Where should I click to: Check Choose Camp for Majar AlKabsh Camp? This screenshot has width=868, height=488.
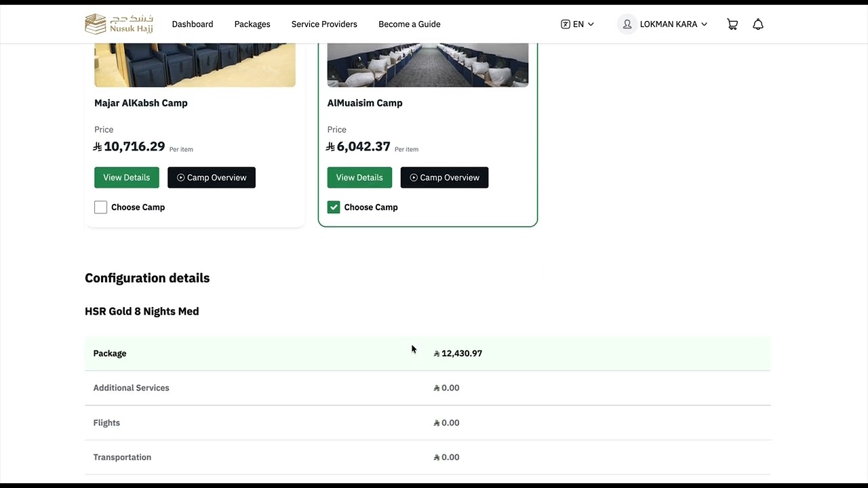point(100,207)
